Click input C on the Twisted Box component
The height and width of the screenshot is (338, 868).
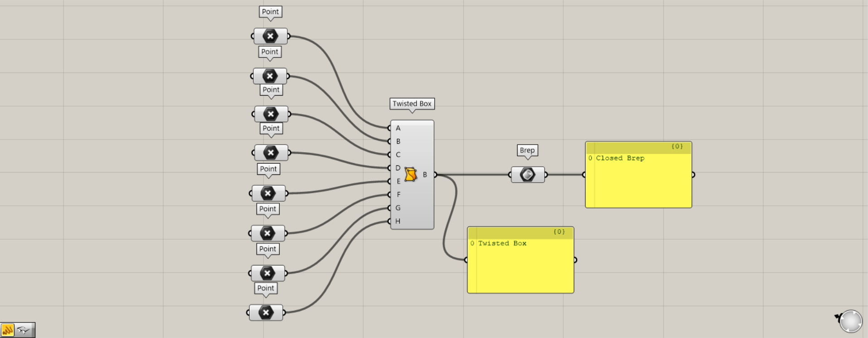(398, 155)
